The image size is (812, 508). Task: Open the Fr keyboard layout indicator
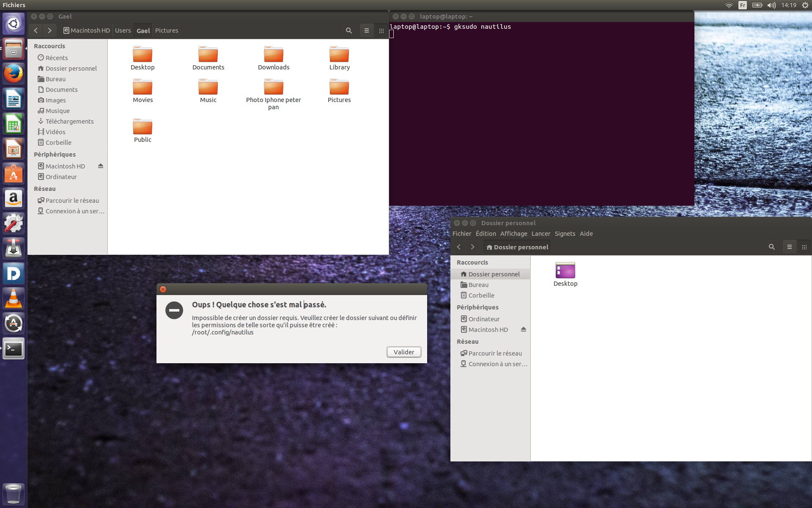click(x=743, y=5)
